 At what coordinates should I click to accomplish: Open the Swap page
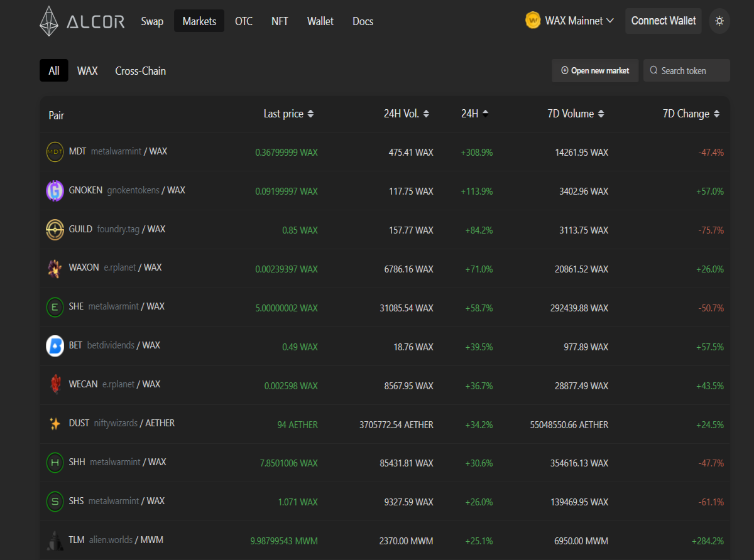(x=152, y=21)
